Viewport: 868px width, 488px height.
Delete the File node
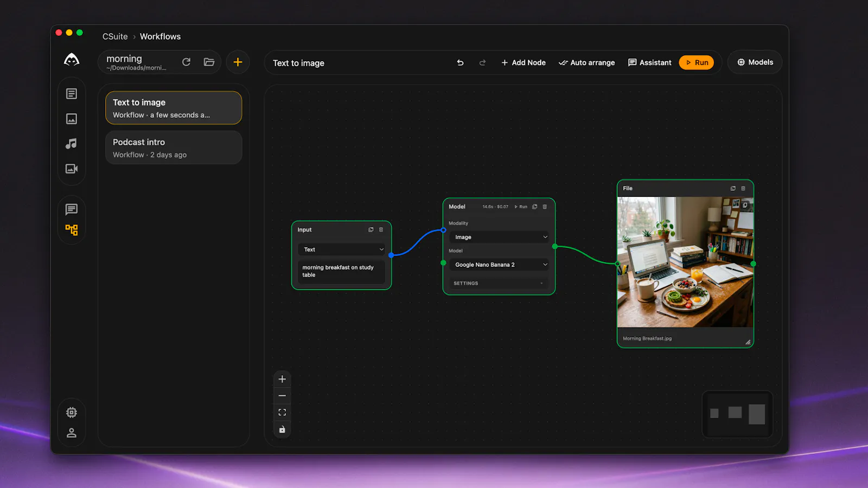[x=743, y=189]
